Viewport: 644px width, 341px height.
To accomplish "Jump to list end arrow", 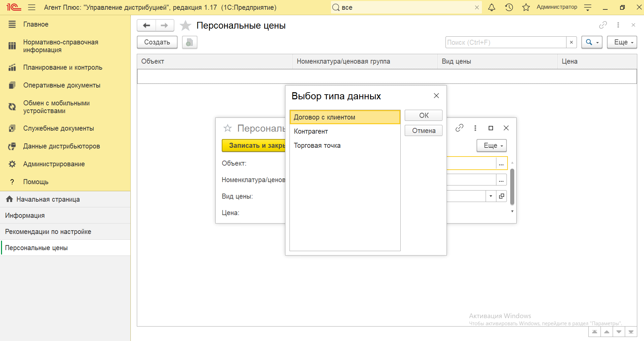I will click(x=631, y=332).
